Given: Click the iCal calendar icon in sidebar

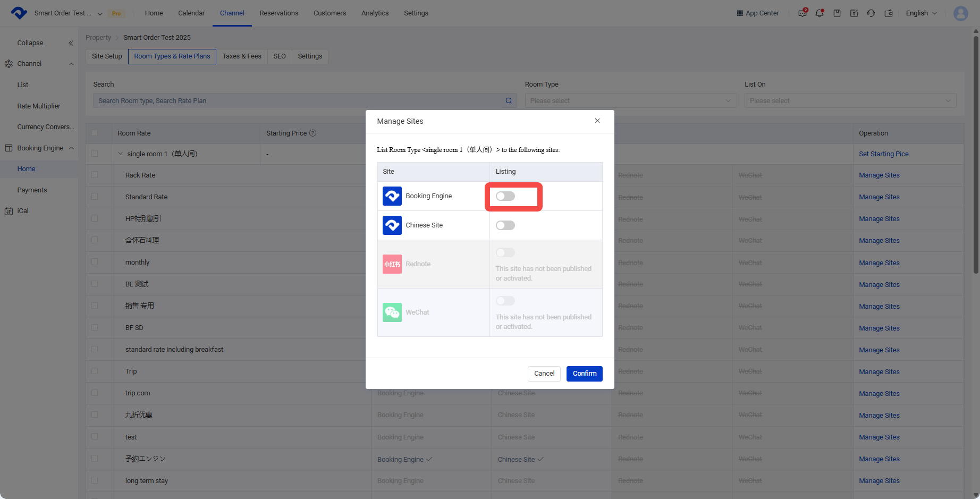Looking at the screenshot, I should coord(9,211).
